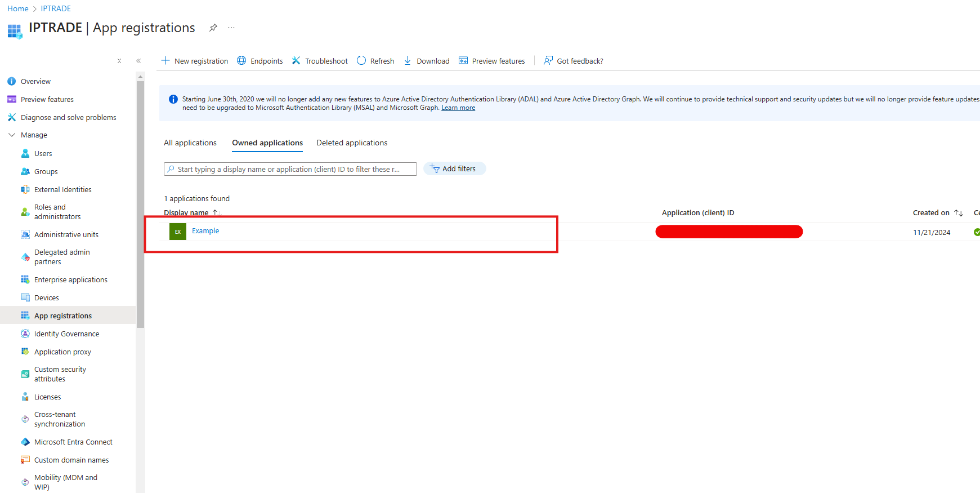Open the Deleted applications tab
The width and height of the screenshot is (980, 493).
tap(352, 143)
